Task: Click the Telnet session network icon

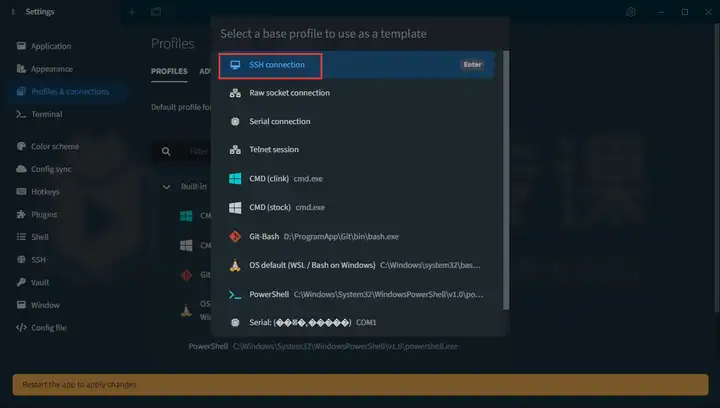Action: pos(235,150)
